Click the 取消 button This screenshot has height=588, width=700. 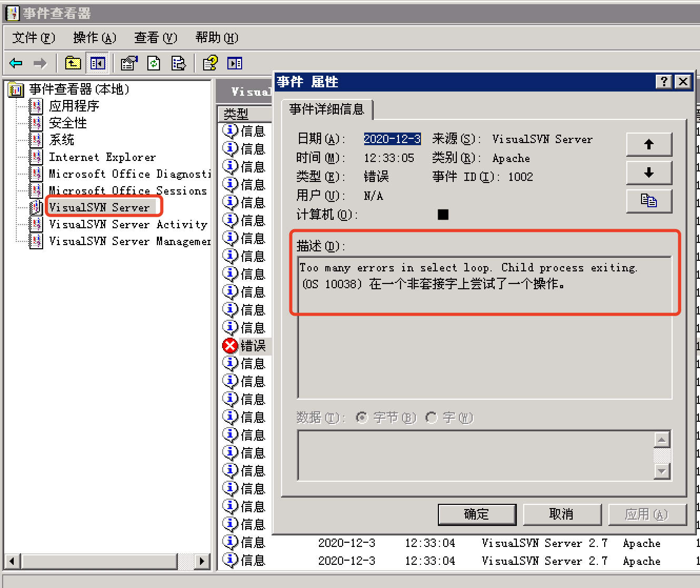pyautogui.click(x=562, y=514)
